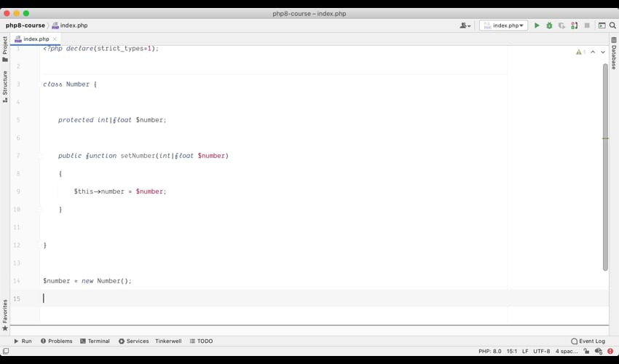The width and height of the screenshot is (619, 364).
Task: Change the LF line separator setting
Action: [x=525, y=351]
